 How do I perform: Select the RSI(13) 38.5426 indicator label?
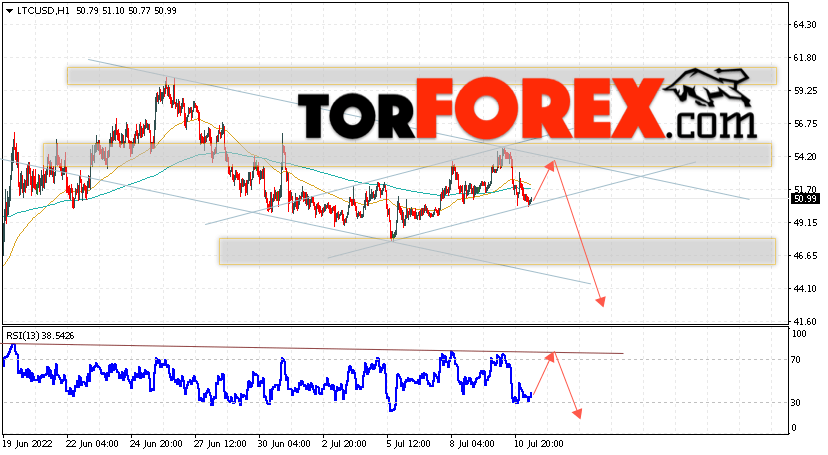point(40,336)
